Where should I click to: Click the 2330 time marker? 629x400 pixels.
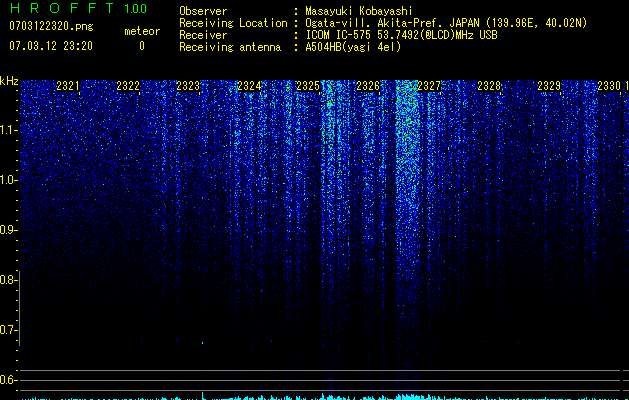point(609,85)
